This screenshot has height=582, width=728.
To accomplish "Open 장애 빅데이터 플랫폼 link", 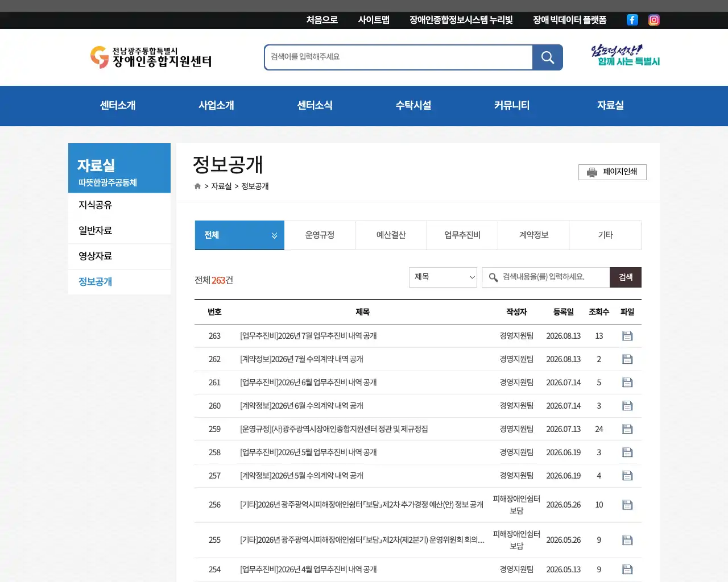I will pos(570,20).
